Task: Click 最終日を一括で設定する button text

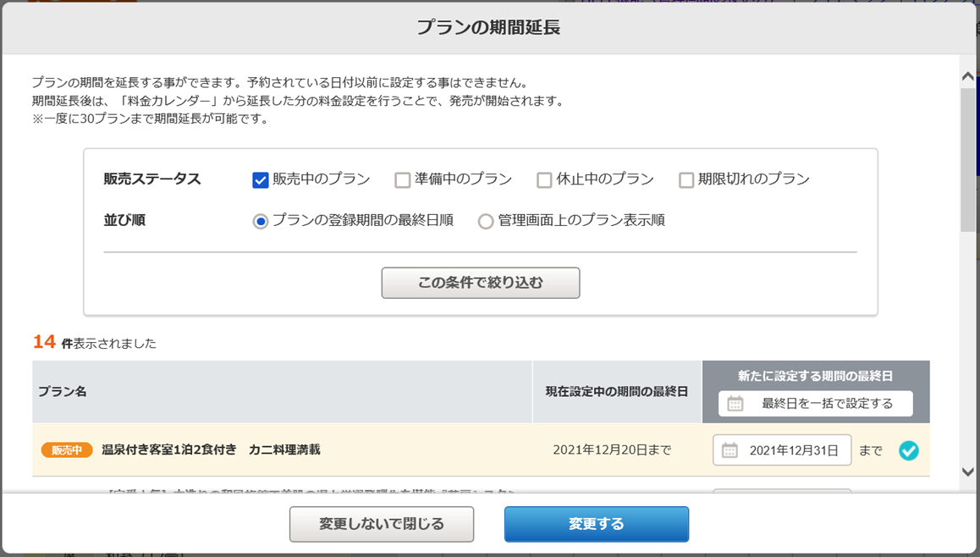Action: pos(827,404)
